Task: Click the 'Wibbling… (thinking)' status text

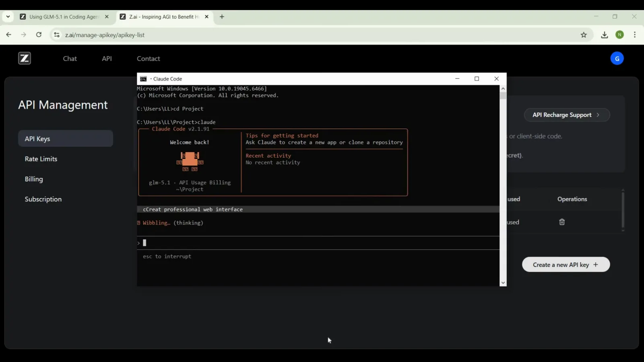Action: [173, 223]
